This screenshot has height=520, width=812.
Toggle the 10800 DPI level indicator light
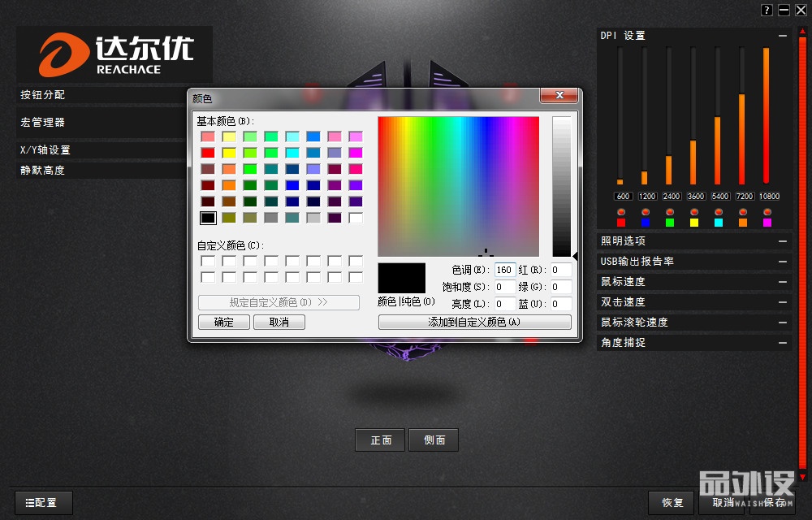pyautogui.click(x=767, y=211)
